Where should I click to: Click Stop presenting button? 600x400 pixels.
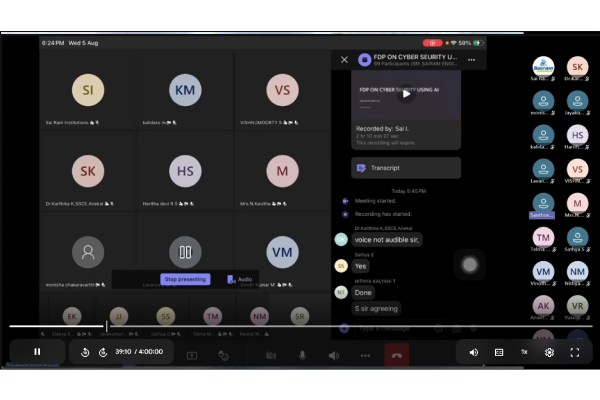pyautogui.click(x=185, y=279)
